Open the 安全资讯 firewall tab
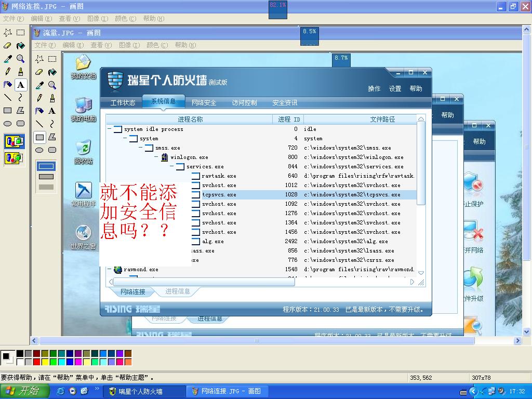The height and width of the screenshot is (399, 532). pyautogui.click(x=285, y=102)
